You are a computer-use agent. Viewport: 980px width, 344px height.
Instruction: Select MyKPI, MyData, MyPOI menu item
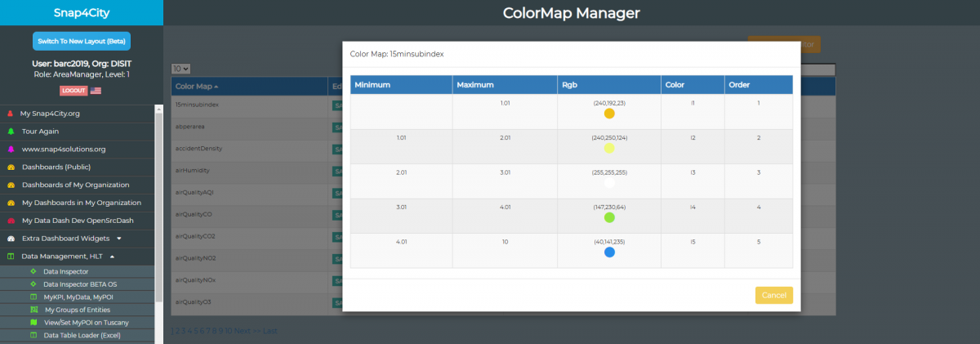coord(79,297)
